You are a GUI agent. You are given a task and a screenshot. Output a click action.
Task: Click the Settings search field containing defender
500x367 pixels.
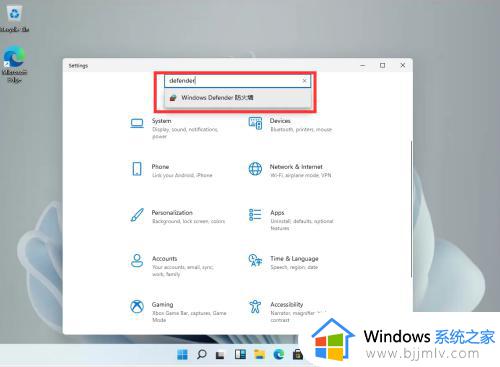[x=238, y=81]
